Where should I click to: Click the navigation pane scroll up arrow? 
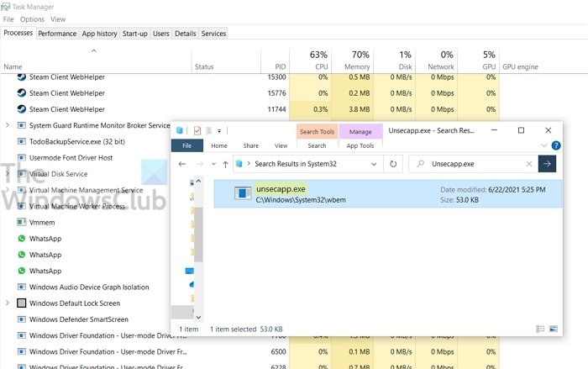(x=198, y=181)
